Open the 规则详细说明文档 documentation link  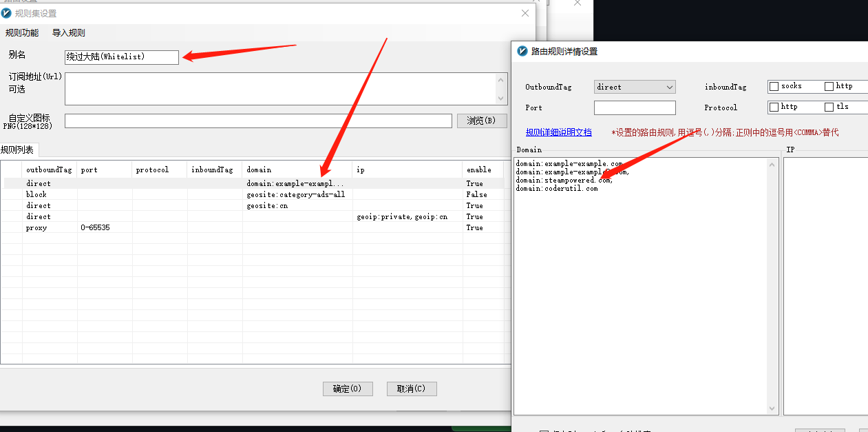tap(558, 132)
